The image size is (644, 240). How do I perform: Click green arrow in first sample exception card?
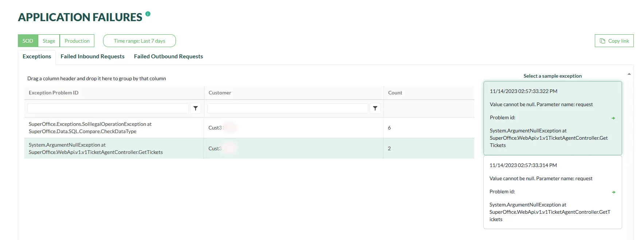pyautogui.click(x=613, y=118)
